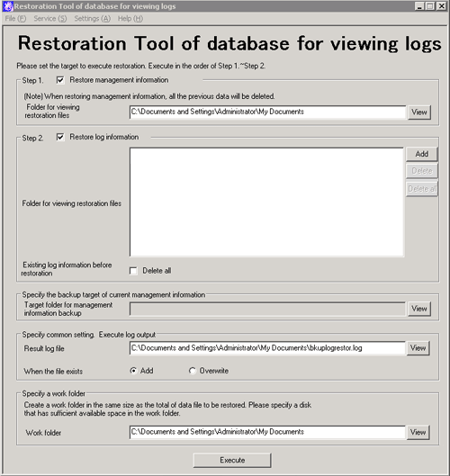This screenshot has width=450, height=476.
Task: Open the Settings (A) menu
Action: pos(93,19)
